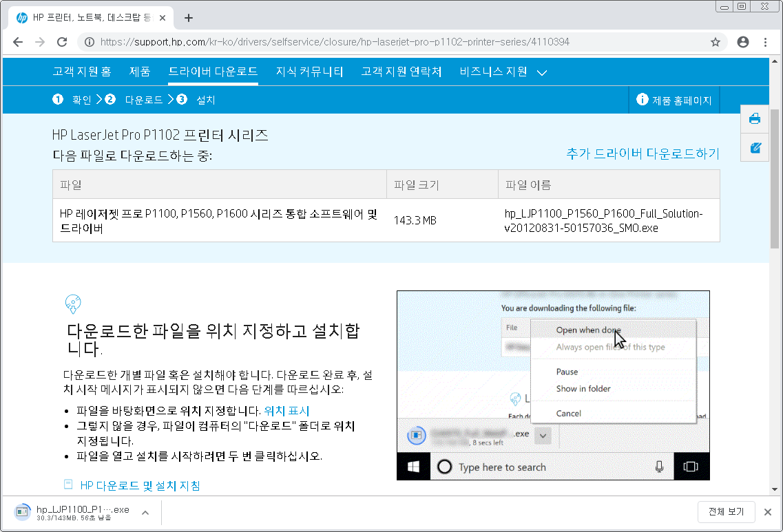Screen dimensions: 783x532
Task: Open 비즈니스 지원 menu item
Action: click(x=493, y=72)
